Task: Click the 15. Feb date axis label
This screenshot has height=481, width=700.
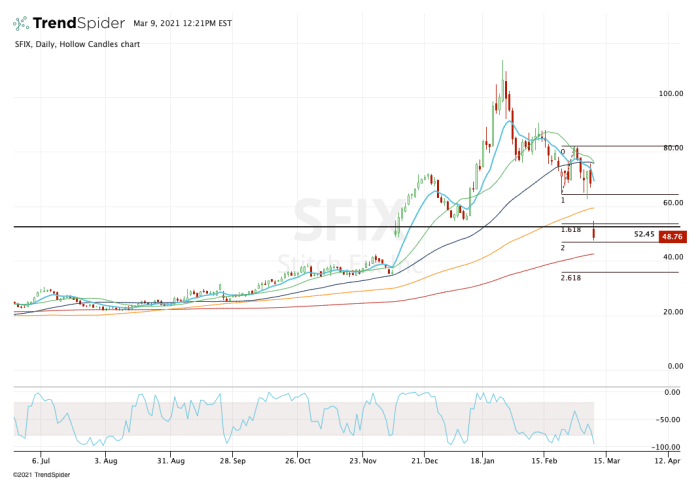Action: (x=545, y=462)
